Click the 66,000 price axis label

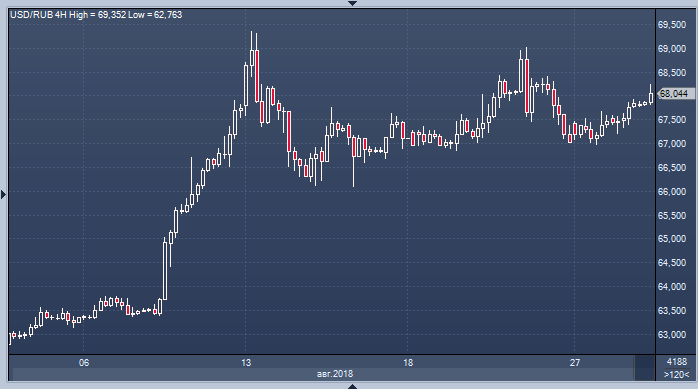(x=672, y=191)
